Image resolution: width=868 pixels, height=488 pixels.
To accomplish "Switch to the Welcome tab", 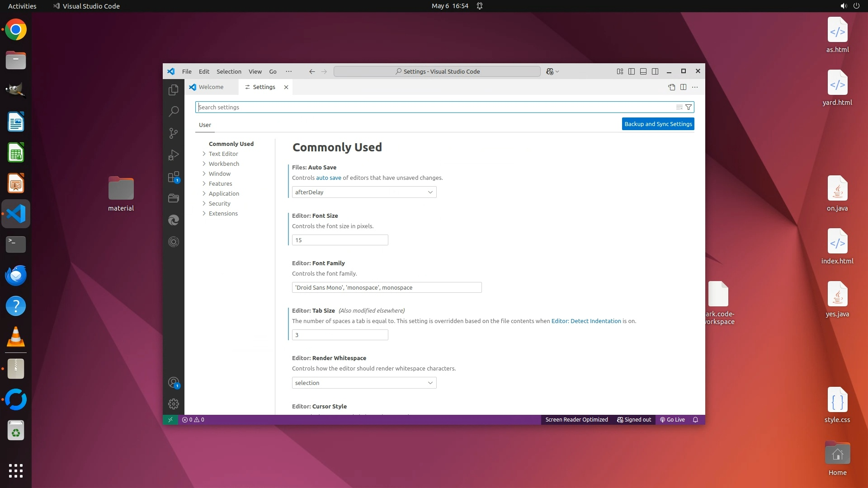I will [211, 87].
